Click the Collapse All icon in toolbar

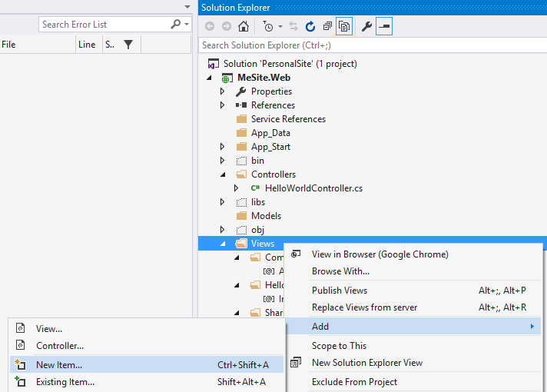(x=327, y=26)
